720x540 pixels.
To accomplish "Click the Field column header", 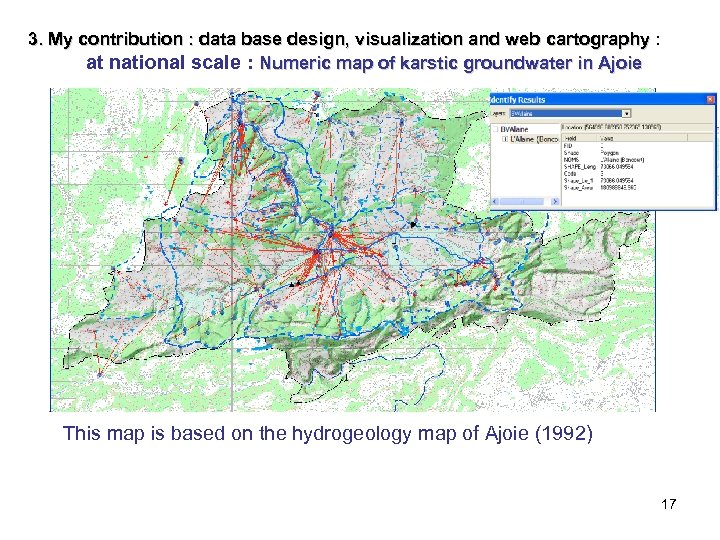I will click(579, 138).
